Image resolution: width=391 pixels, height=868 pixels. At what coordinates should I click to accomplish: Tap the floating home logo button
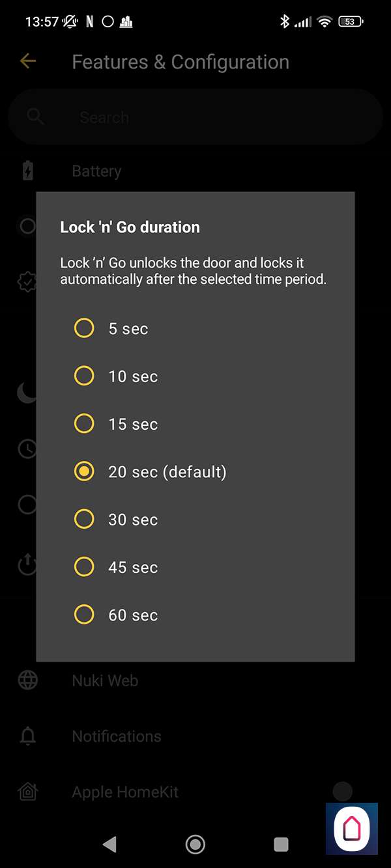[x=351, y=828]
